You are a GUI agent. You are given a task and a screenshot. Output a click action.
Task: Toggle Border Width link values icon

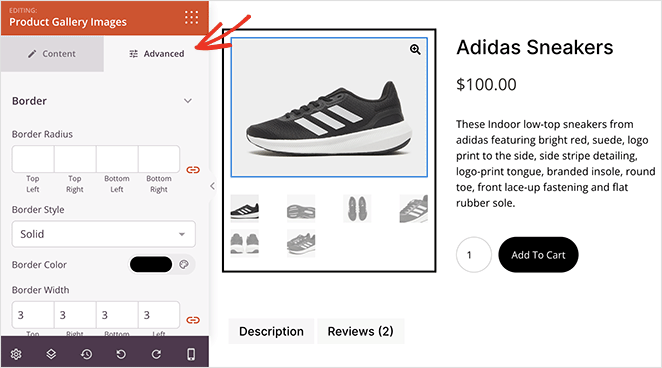click(x=193, y=320)
